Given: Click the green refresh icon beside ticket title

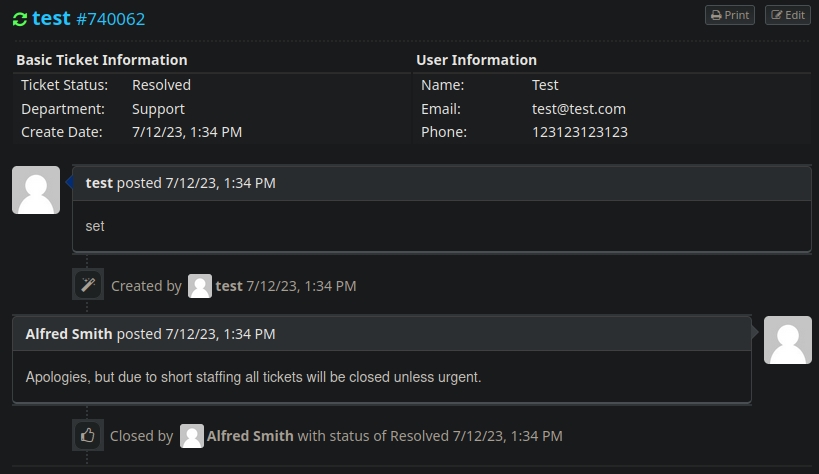Looking at the screenshot, I should (x=19, y=19).
